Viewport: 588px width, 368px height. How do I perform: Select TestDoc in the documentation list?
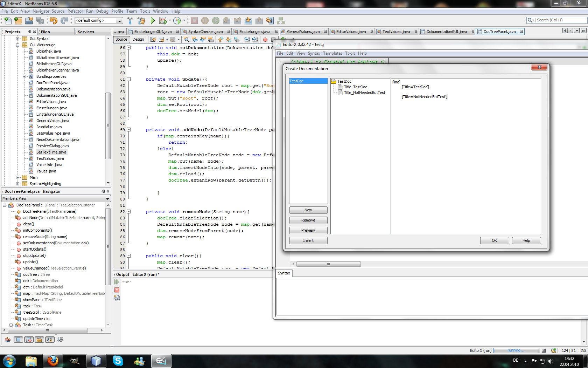point(308,81)
